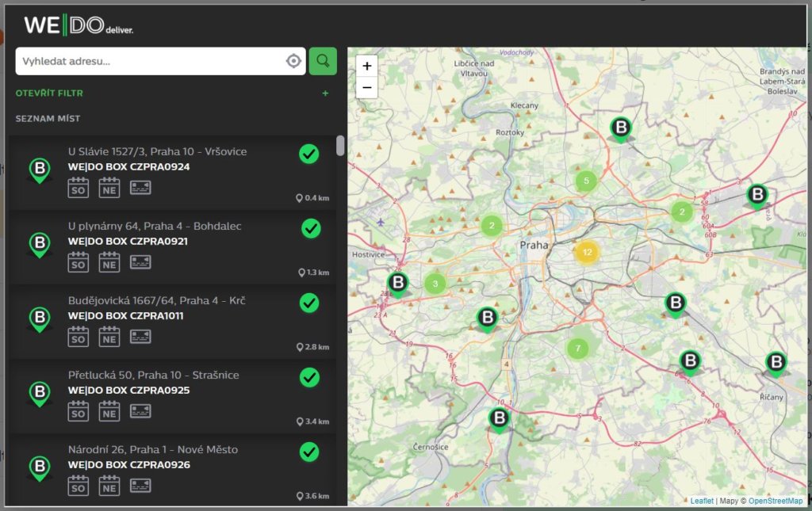Click the card payment icon in CZPRA0921 row
This screenshot has width=812, height=511.
tap(140, 261)
